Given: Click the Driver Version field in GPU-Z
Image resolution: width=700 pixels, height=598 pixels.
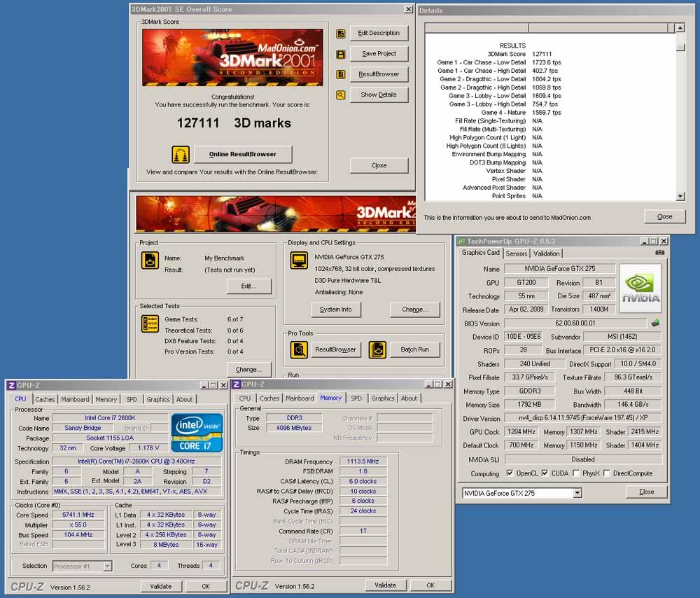Looking at the screenshot, I should click(x=582, y=418).
